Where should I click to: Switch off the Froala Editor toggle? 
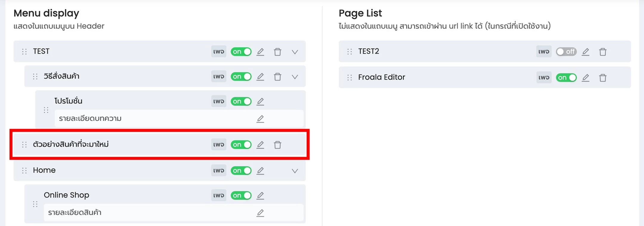pos(566,77)
